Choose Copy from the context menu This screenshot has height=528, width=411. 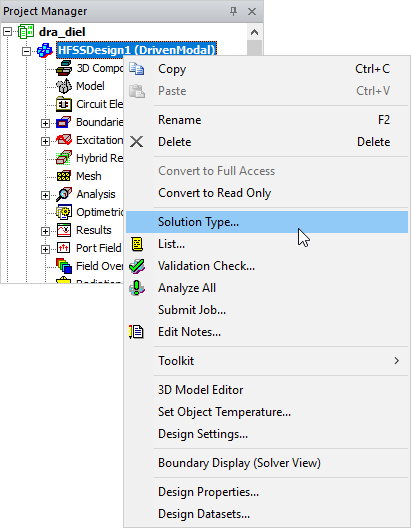point(267,69)
